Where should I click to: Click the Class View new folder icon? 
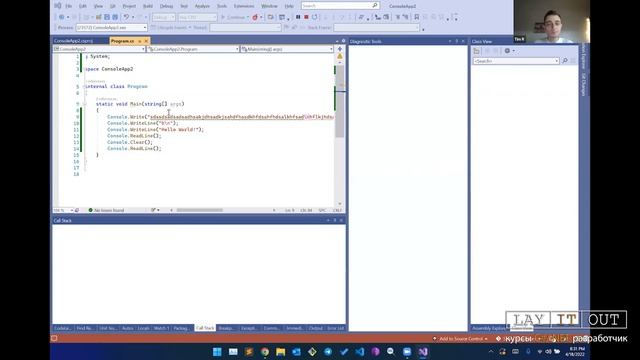(x=476, y=51)
